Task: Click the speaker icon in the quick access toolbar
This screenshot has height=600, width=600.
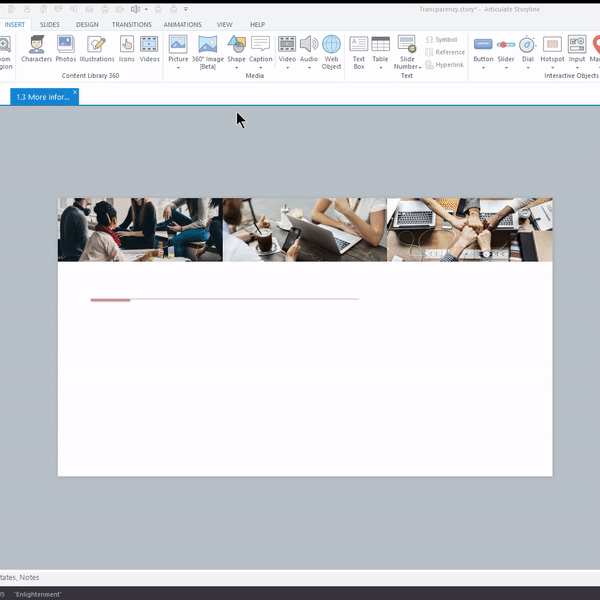Action: pos(135,9)
